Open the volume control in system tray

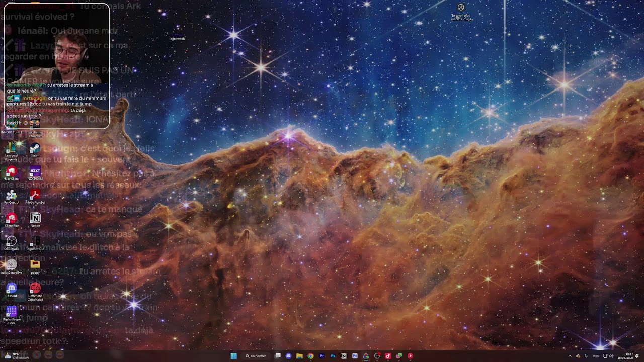click(611, 356)
